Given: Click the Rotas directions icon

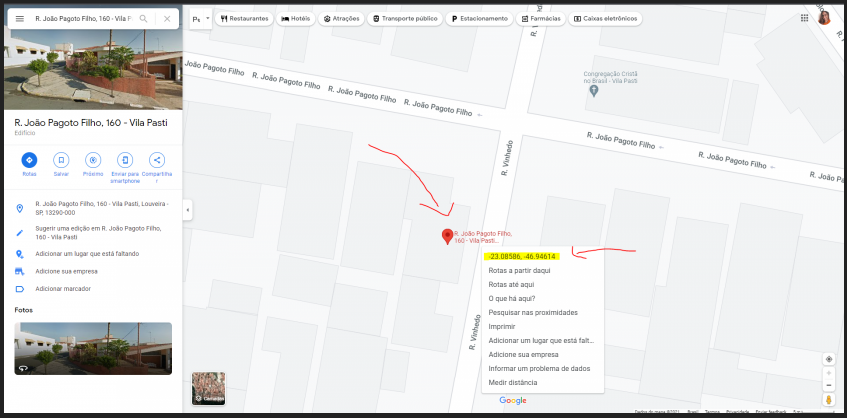Looking at the screenshot, I should pyautogui.click(x=29, y=160).
